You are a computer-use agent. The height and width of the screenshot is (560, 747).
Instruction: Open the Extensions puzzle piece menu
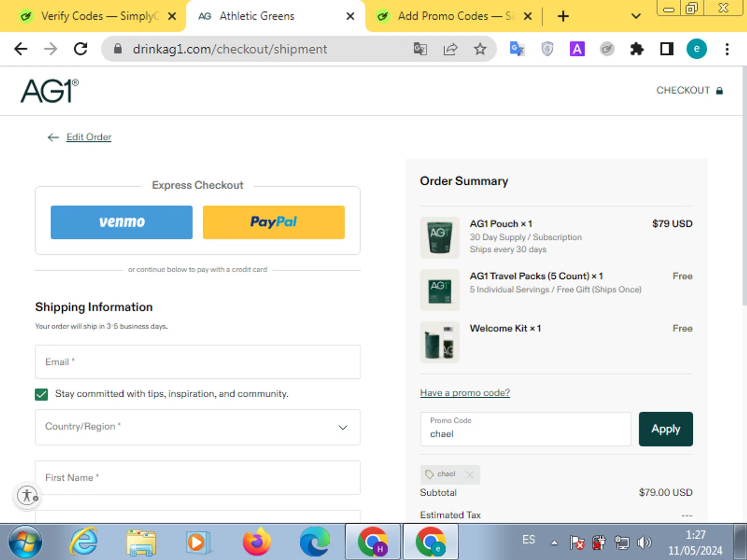[x=637, y=49]
